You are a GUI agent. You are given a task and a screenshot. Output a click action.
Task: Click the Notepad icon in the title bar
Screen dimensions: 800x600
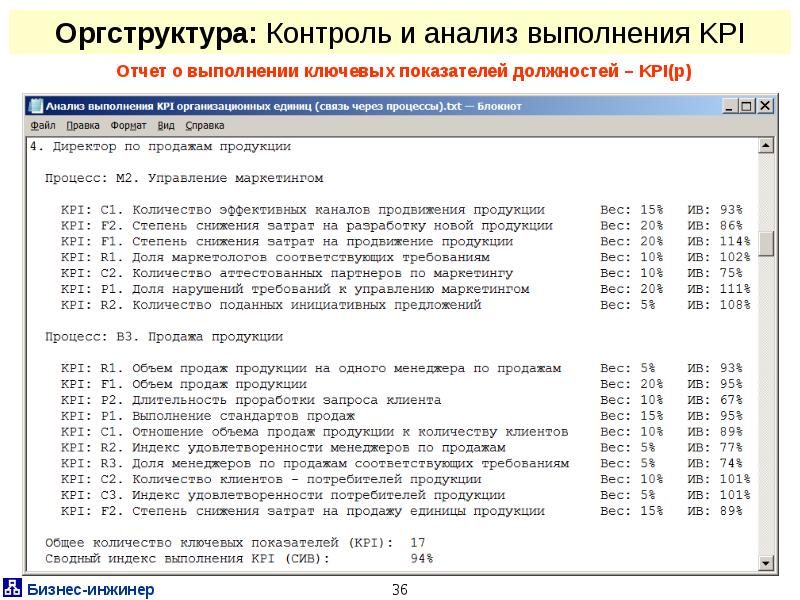(35, 106)
